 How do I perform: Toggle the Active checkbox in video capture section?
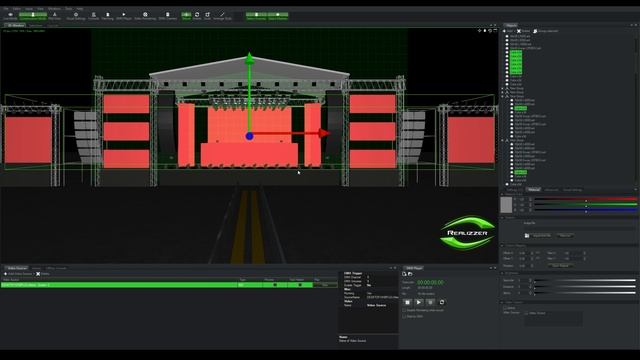point(505,308)
